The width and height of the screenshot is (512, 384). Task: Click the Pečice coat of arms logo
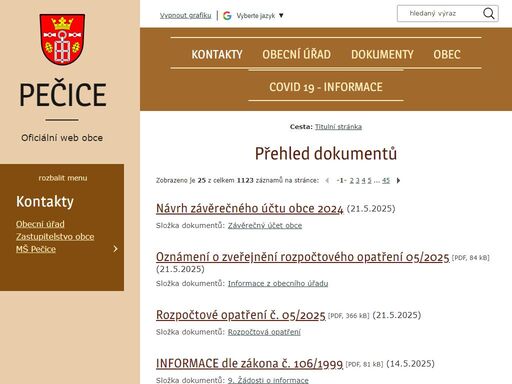[x=62, y=39]
